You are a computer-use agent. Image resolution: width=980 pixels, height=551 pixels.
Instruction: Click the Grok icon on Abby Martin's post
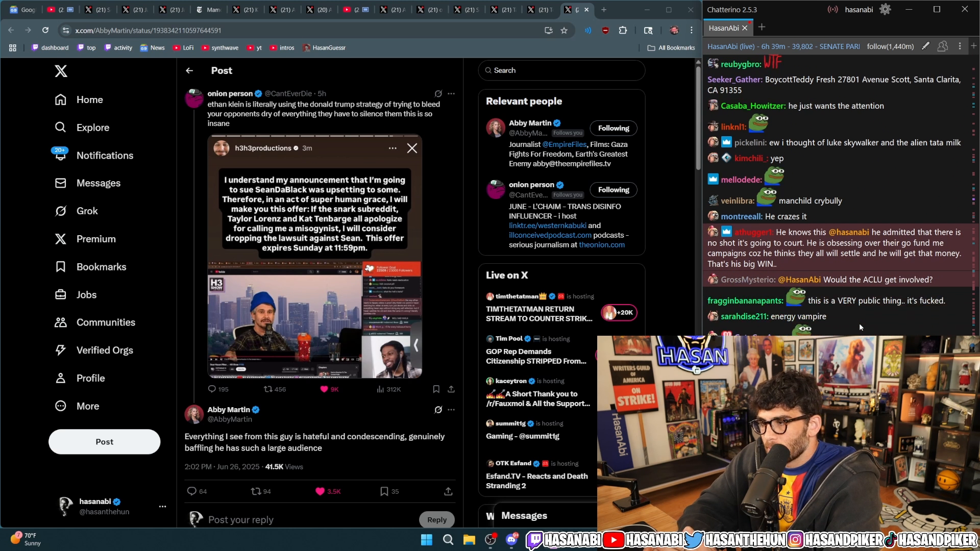tap(438, 410)
